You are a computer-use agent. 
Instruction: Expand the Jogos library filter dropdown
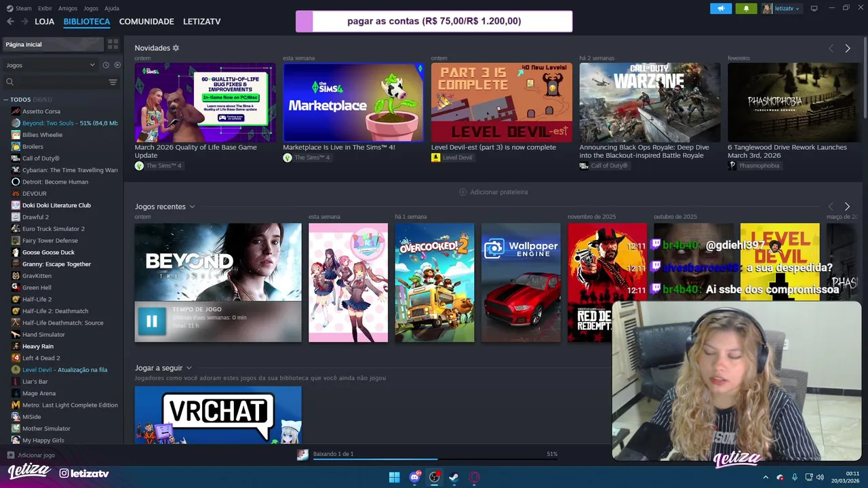pyautogui.click(x=50, y=65)
